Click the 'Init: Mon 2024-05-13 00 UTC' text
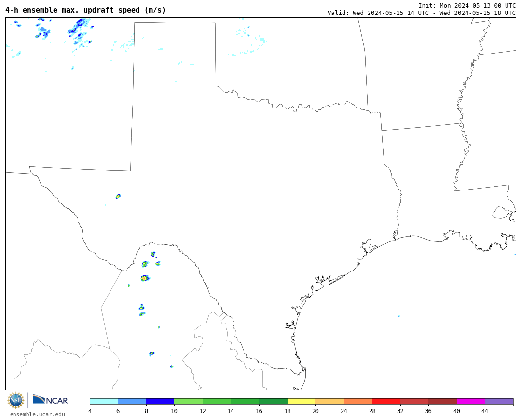Image resolution: width=521 pixels, height=420 pixels. tap(467, 6)
